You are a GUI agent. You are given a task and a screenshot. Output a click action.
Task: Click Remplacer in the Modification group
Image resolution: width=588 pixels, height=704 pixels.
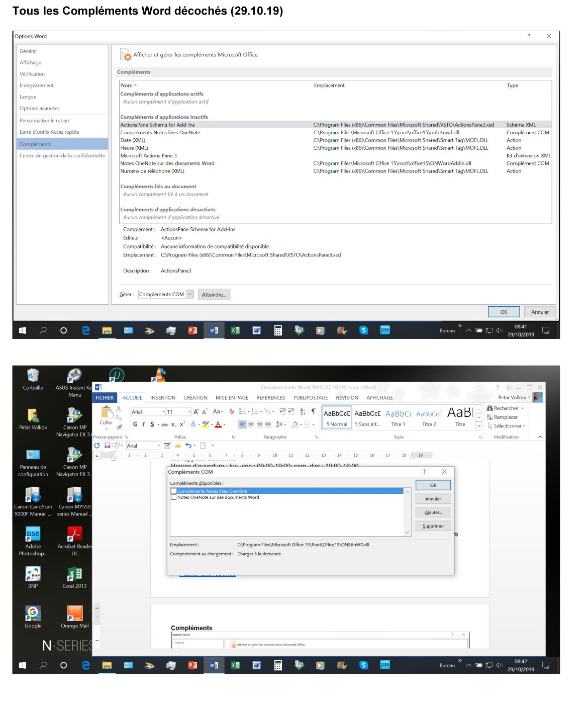click(502, 417)
